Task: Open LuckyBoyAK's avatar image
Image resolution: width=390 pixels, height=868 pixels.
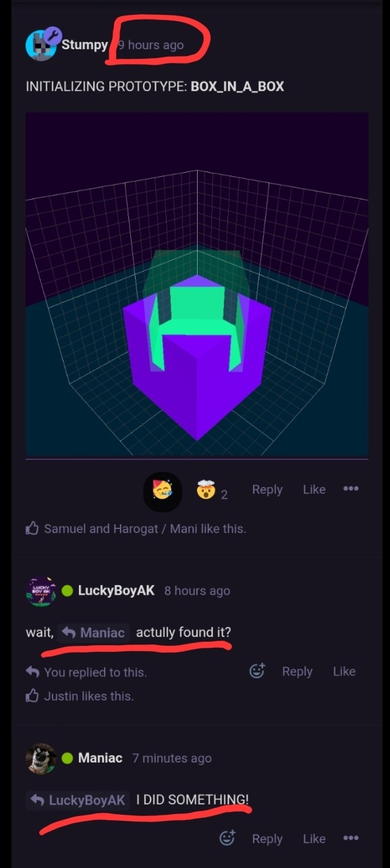Action: pyautogui.click(x=40, y=591)
